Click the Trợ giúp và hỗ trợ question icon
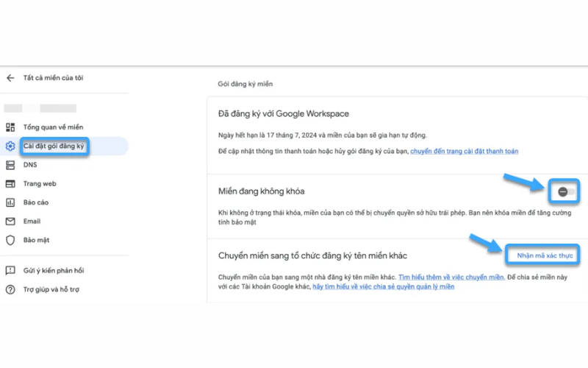The width and height of the screenshot is (588, 368). [x=10, y=289]
